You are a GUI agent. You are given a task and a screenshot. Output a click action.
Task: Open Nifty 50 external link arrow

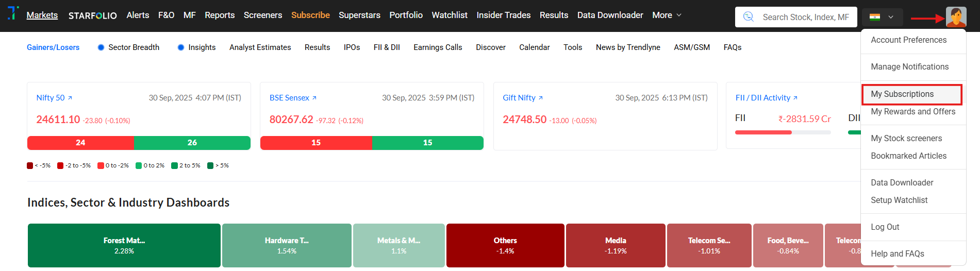pos(70,98)
